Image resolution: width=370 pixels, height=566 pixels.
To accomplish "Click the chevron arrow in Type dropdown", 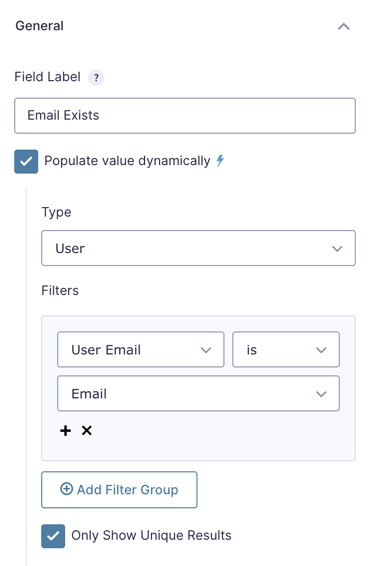I will 337,249.
